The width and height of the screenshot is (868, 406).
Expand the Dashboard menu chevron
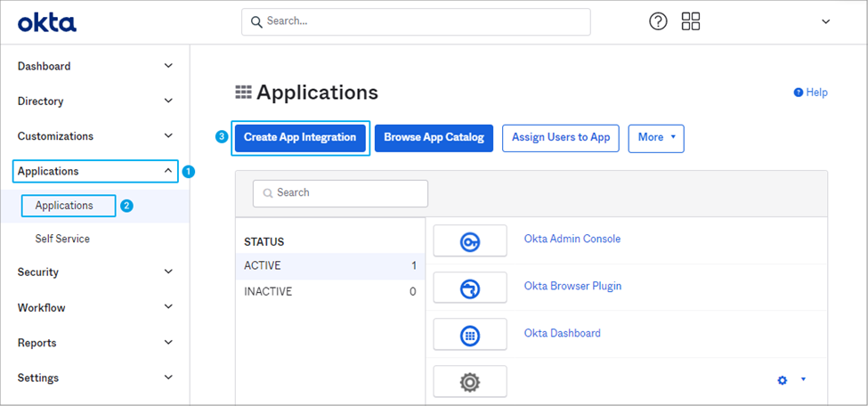169,66
